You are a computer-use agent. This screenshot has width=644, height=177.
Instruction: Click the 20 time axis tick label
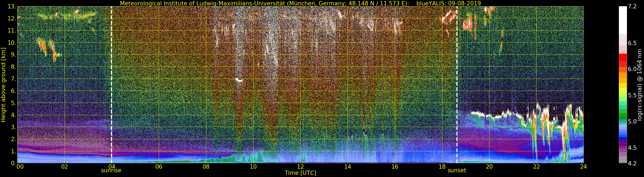(489, 166)
